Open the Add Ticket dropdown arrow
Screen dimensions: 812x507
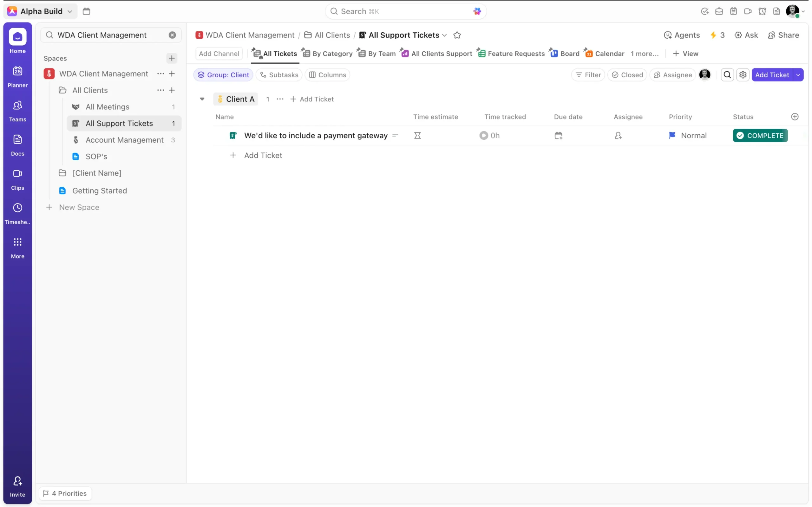click(x=798, y=75)
